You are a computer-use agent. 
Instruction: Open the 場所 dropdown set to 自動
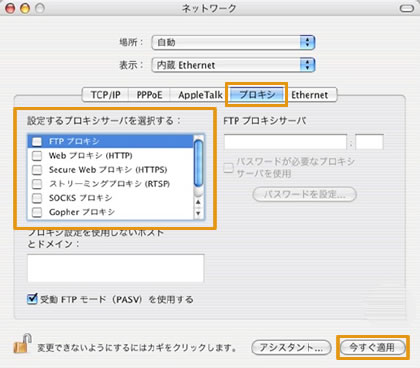coord(233,42)
